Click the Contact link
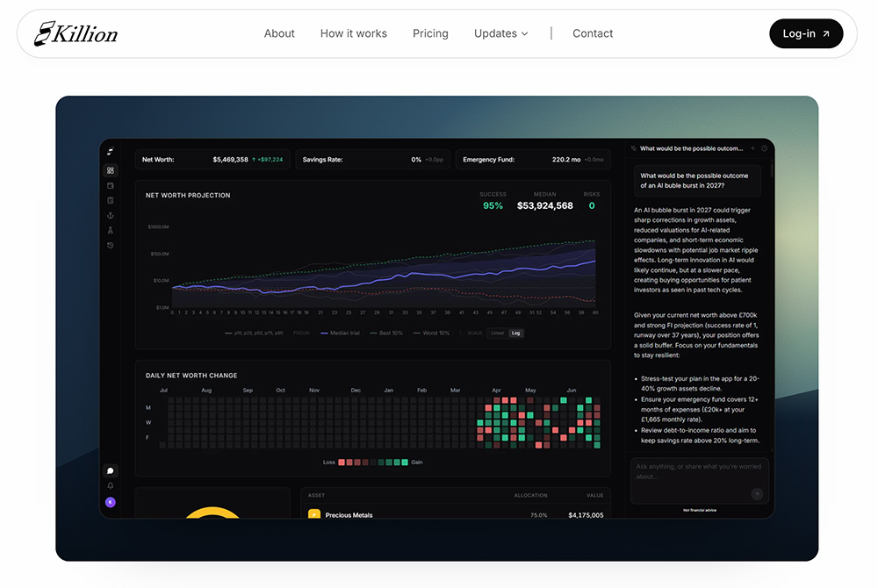Viewport: 878px width, 588px height. (x=593, y=33)
